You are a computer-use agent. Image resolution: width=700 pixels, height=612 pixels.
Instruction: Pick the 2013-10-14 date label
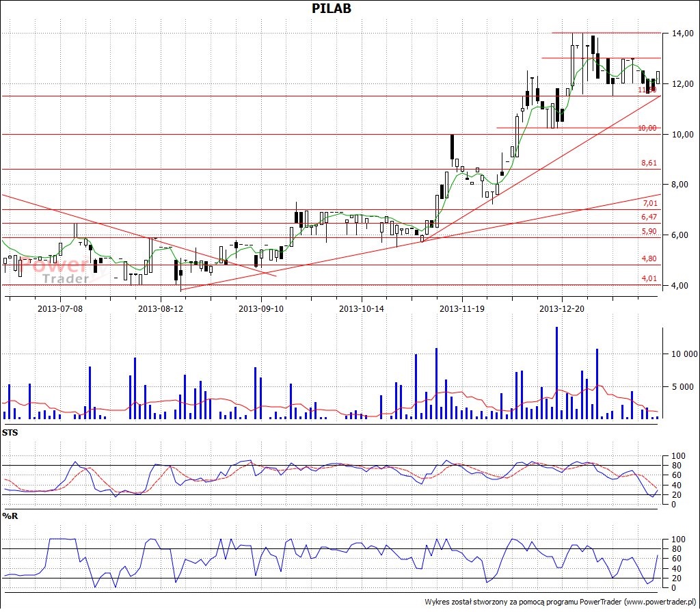[x=362, y=308]
